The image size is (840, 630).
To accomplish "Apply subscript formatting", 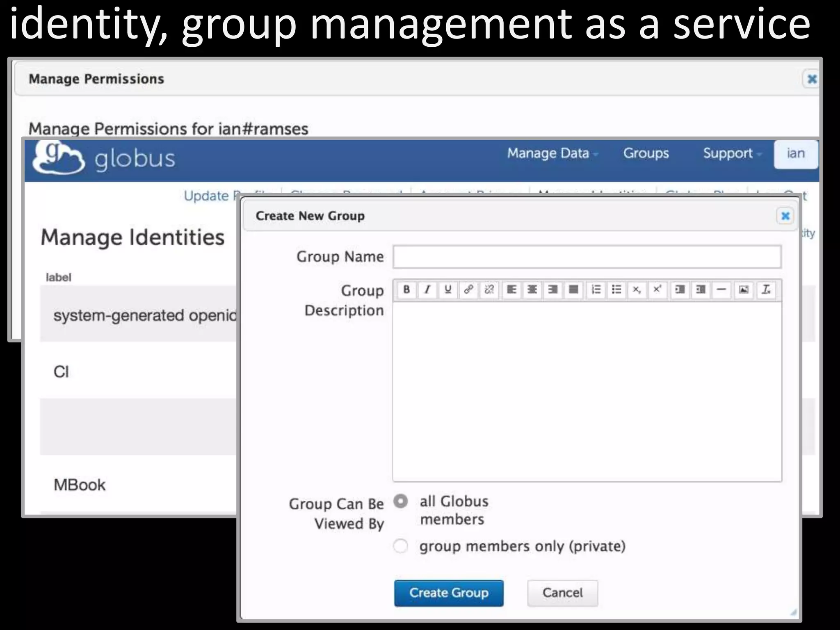I will [637, 290].
